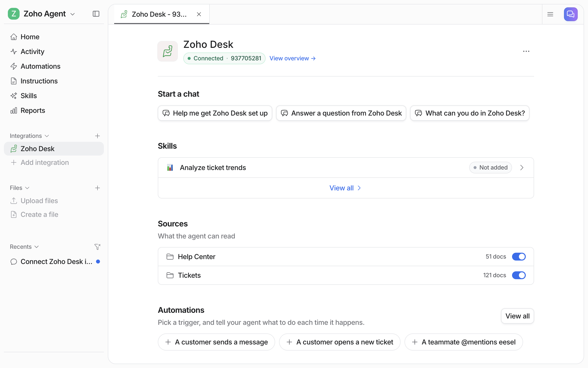Close the Zoho Desk tab
The height and width of the screenshot is (368, 588).
click(x=199, y=14)
